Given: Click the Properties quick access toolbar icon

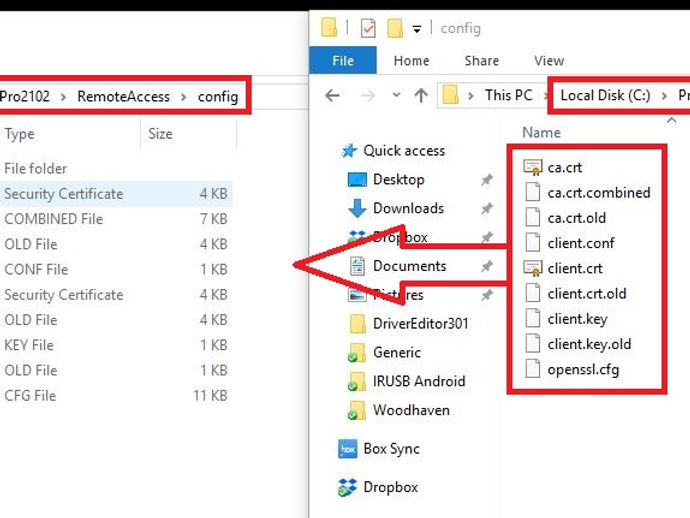Looking at the screenshot, I should [x=368, y=28].
